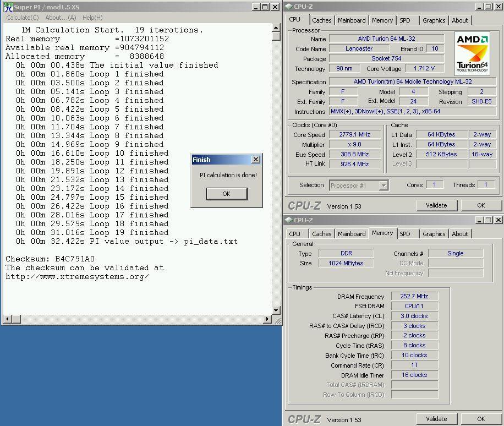Open About tab in bottom CPU-Z window
504x426 pixels.
(460, 234)
